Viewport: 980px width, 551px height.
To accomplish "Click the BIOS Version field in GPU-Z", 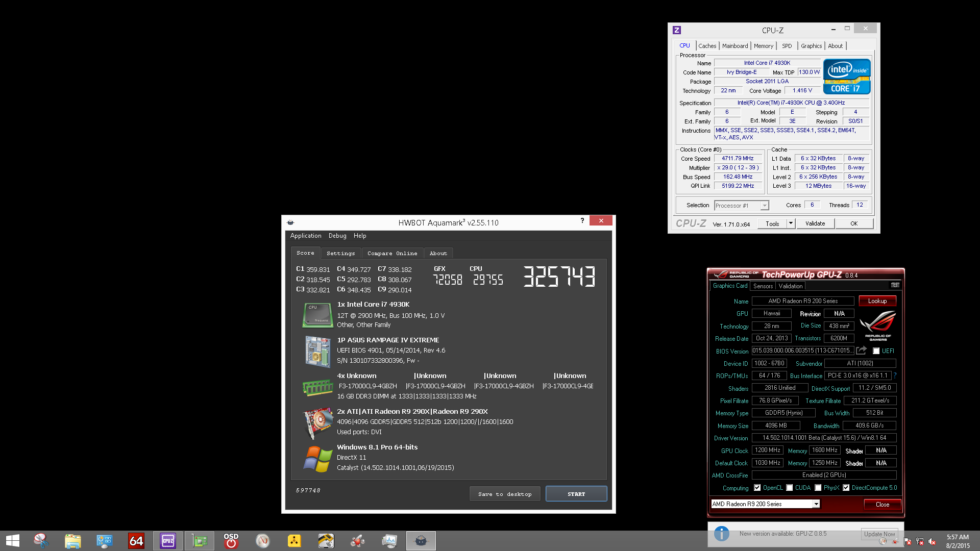I will tap(803, 351).
